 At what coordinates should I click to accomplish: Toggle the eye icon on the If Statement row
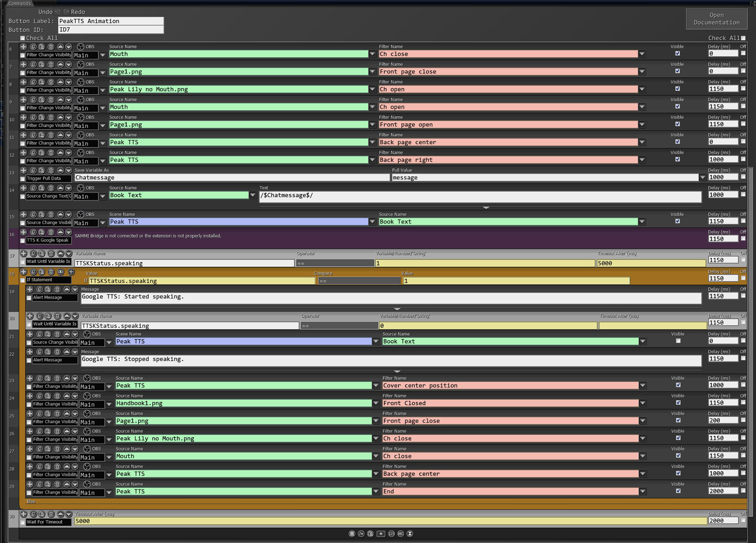pos(61,272)
